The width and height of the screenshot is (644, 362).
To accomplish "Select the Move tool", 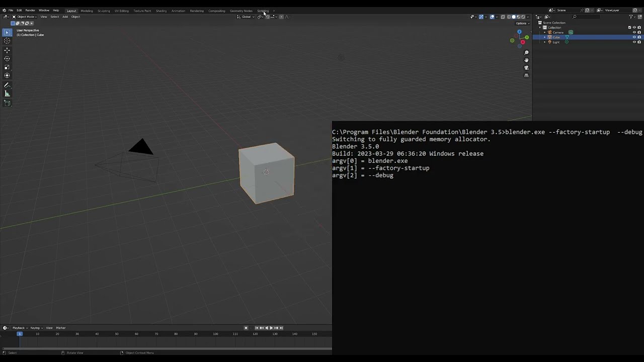I will pyautogui.click(x=7, y=50).
